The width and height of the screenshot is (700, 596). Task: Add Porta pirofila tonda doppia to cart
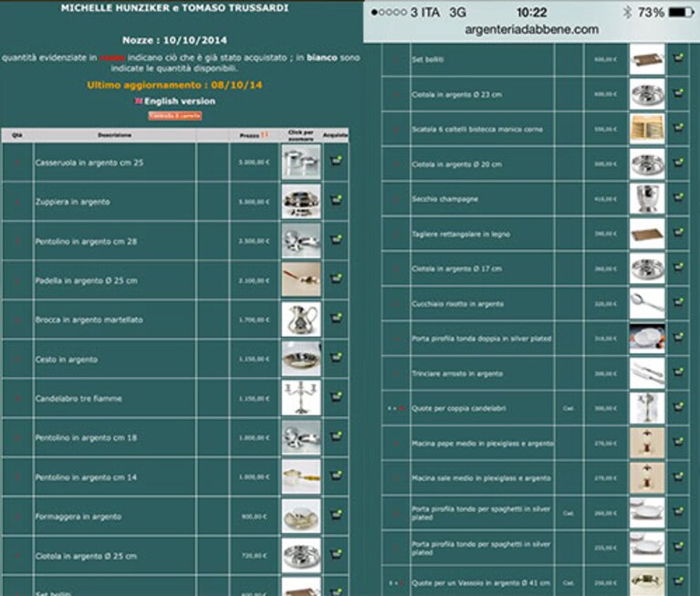[678, 337]
